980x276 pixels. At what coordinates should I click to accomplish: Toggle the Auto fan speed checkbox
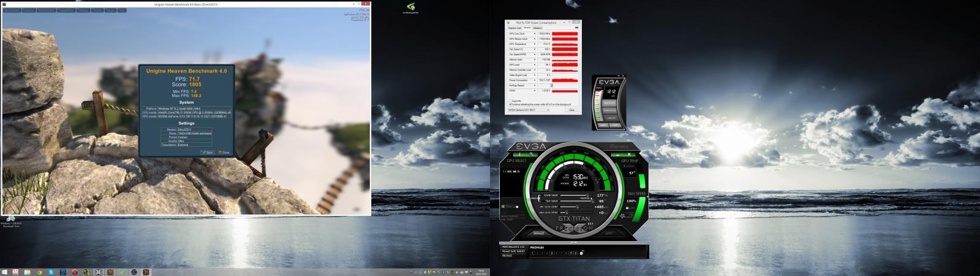628,208
